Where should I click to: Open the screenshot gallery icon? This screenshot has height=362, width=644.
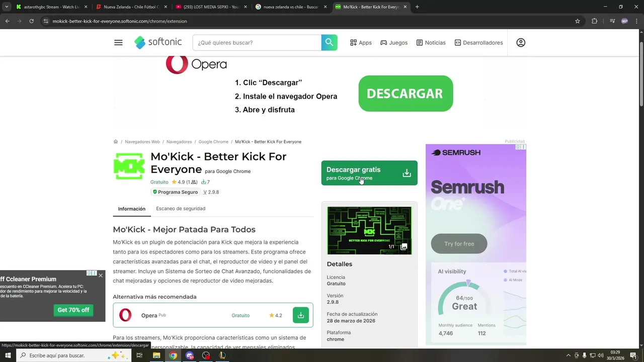[404, 246]
